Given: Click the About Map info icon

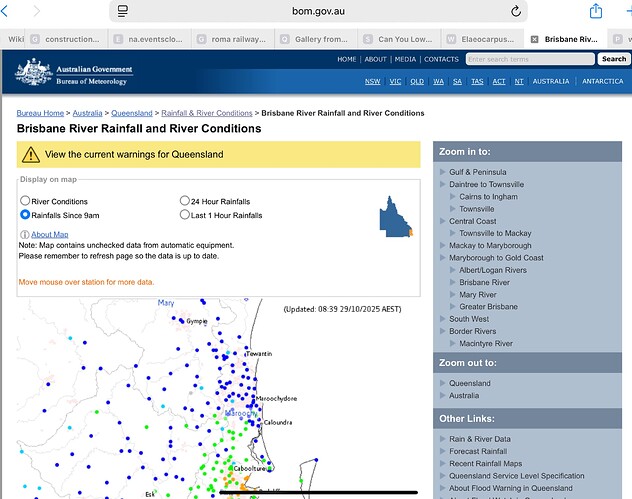Looking at the screenshot, I should pyautogui.click(x=25, y=235).
